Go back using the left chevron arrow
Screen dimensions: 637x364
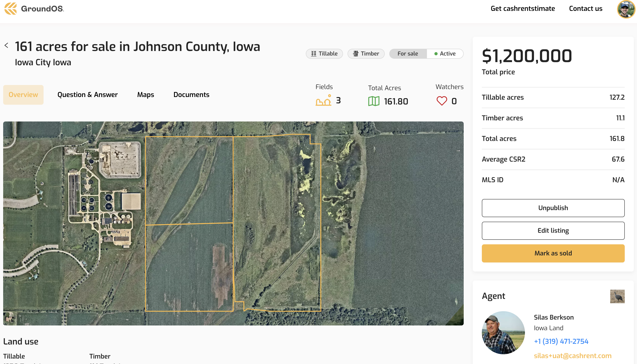coord(7,45)
